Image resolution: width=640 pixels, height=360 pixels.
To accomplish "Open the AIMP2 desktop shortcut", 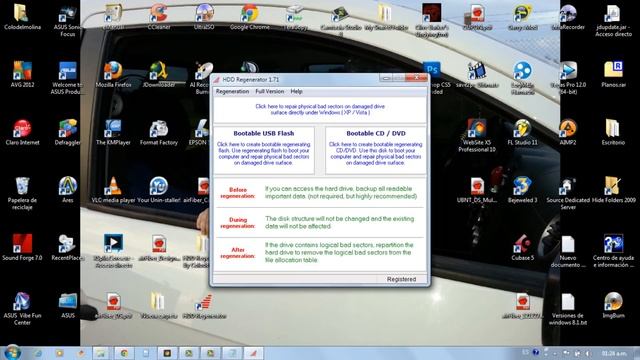I will pyautogui.click(x=568, y=132).
